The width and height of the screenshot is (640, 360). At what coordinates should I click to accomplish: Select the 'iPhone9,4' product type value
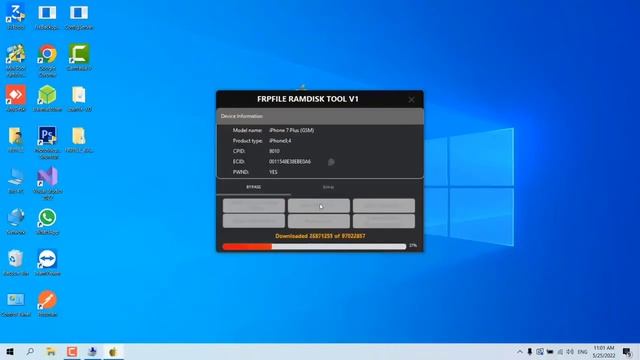point(280,141)
